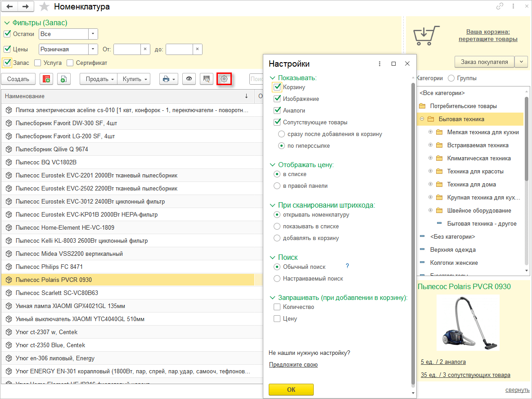Click the barcode scanner toolbar icon
Screen dimensions: 532x399
tap(206, 79)
